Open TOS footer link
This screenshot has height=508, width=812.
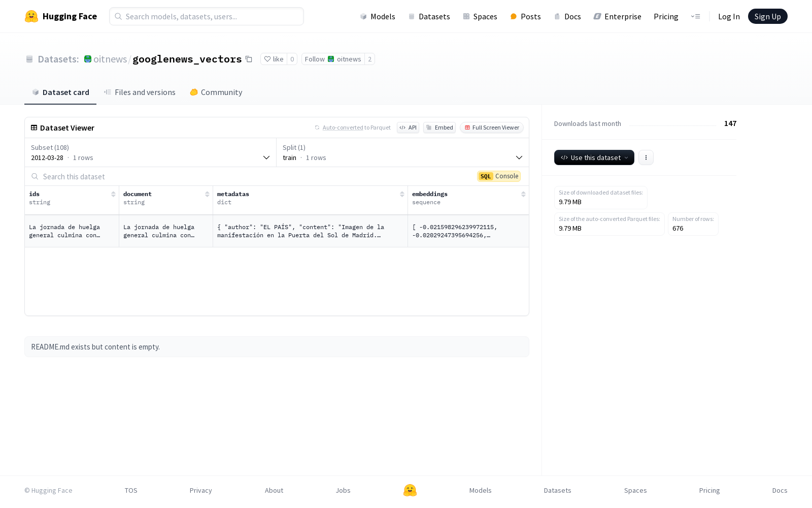pyautogui.click(x=131, y=490)
